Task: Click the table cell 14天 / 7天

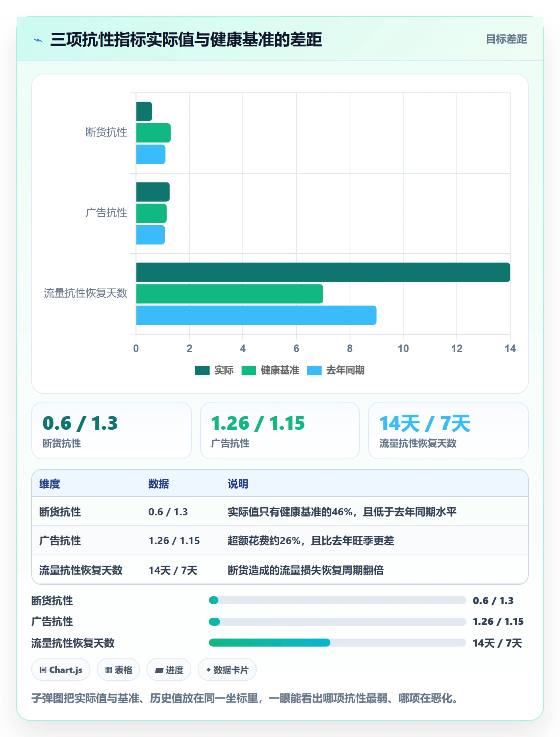Action: click(173, 570)
